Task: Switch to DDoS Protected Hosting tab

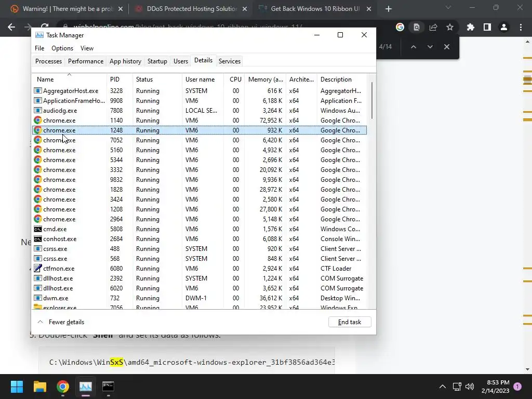Action: (190, 9)
